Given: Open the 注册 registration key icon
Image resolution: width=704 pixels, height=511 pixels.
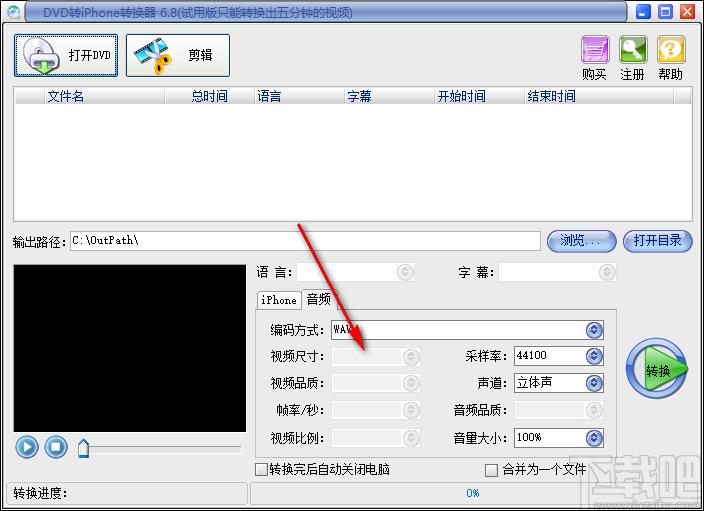Looking at the screenshot, I should [633, 49].
